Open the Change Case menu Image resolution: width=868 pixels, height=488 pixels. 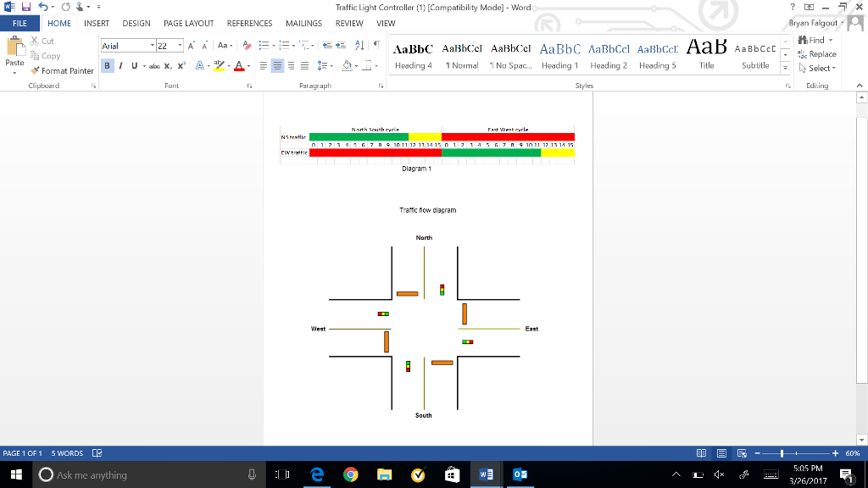[224, 46]
